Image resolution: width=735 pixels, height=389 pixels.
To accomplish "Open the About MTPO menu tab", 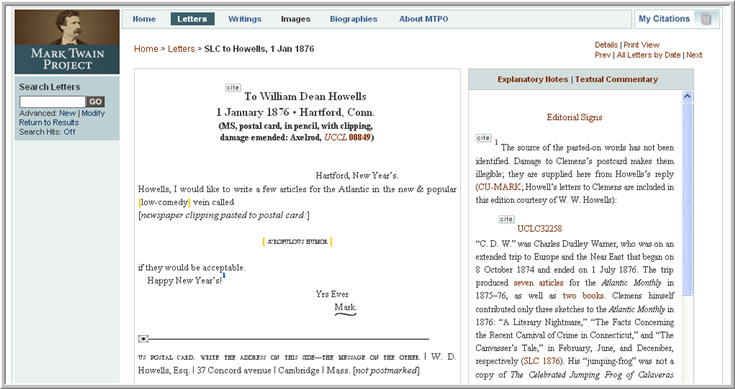I will [x=424, y=19].
